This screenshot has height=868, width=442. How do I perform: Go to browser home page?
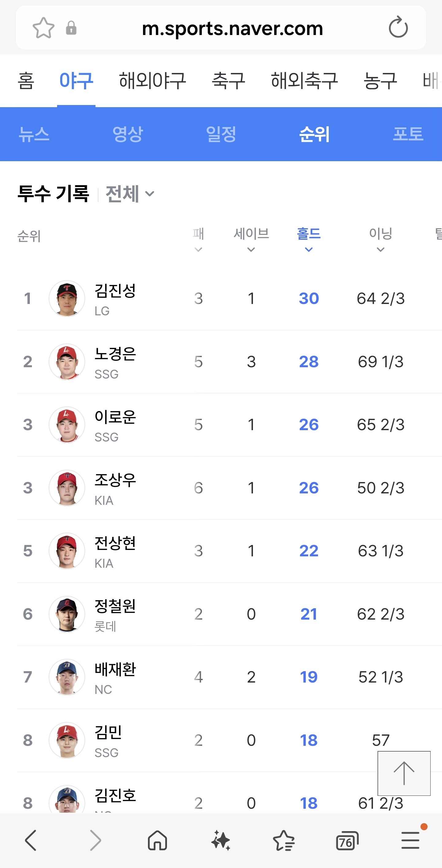click(157, 841)
